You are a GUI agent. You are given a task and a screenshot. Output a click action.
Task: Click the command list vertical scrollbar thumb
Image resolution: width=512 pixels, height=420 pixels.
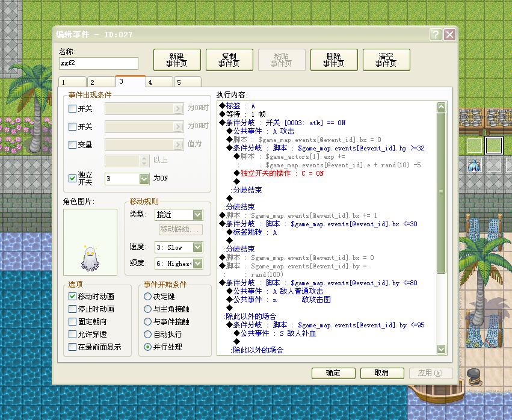pos(441,193)
